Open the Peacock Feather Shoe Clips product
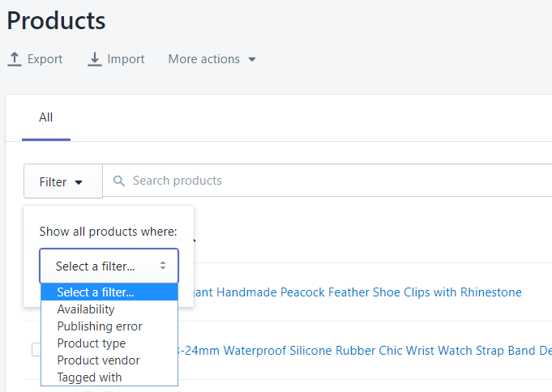 point(357,292)
